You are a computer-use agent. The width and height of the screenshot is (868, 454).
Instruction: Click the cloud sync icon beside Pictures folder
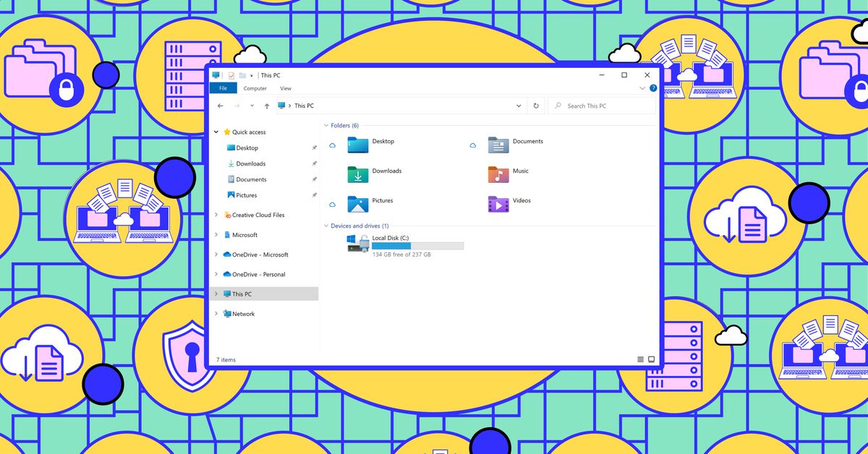click(x=333, y=205)
